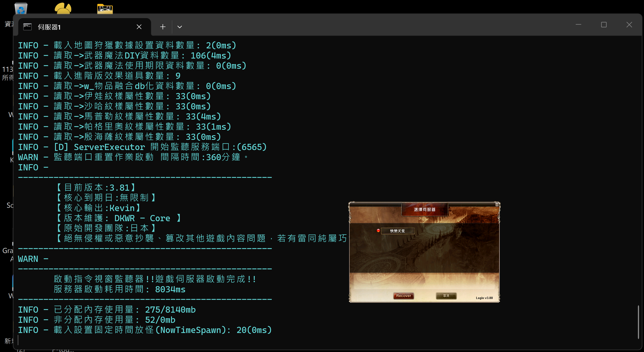The width and height of the screenshot is (644, 352).
Task: Click the 【原始開發團隊:日本】 line
Action: click(106, 228)
